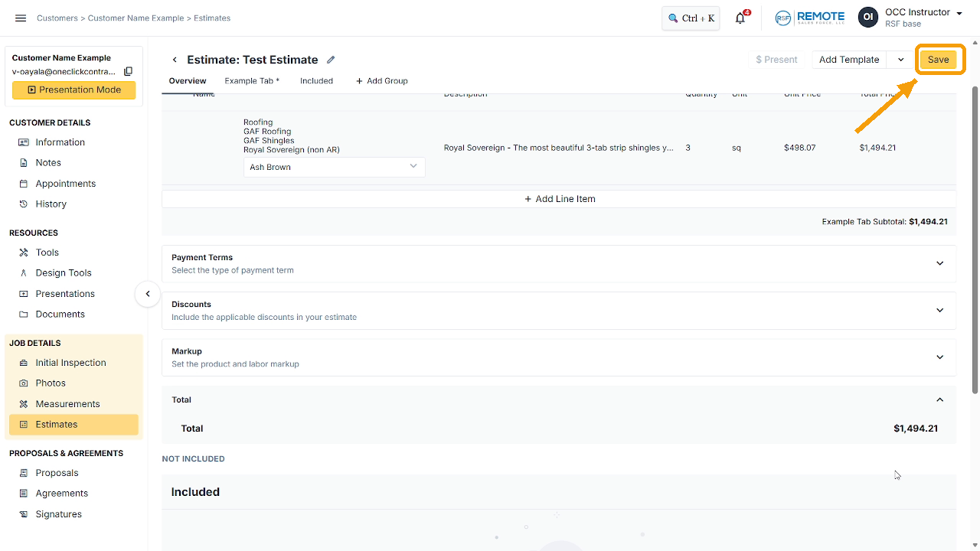The image size is (980, 551).
Task: Click the OI user avatar
Action: [867, 18]
